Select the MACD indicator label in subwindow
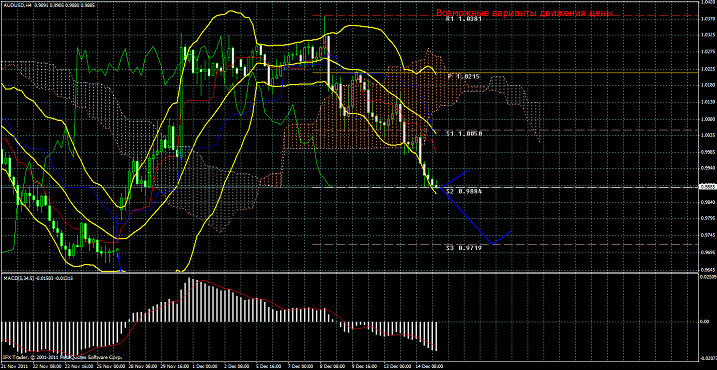The image size is (717, 370). (x=38, y=278)
